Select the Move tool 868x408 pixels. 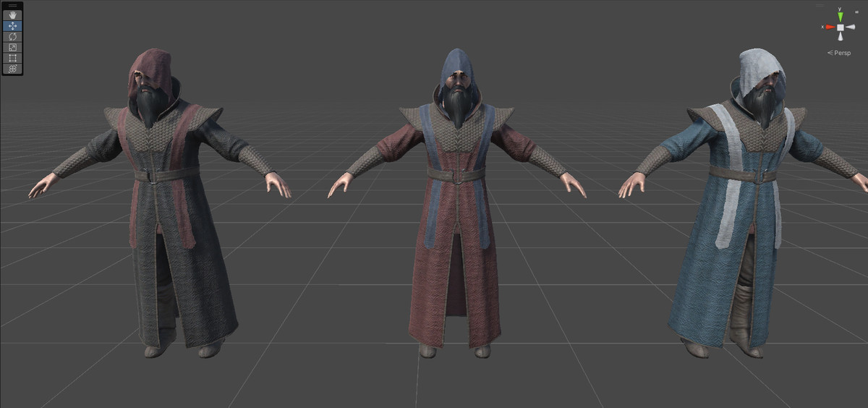[12, 26]
